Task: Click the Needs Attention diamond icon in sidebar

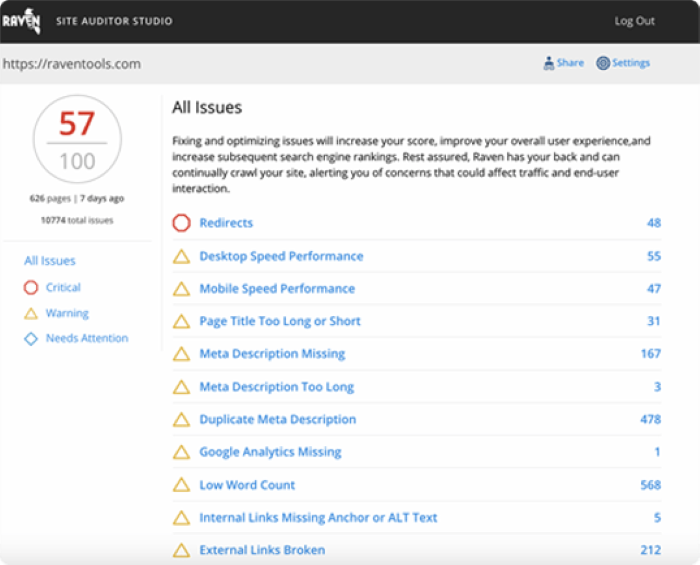Action: point(30,338)
